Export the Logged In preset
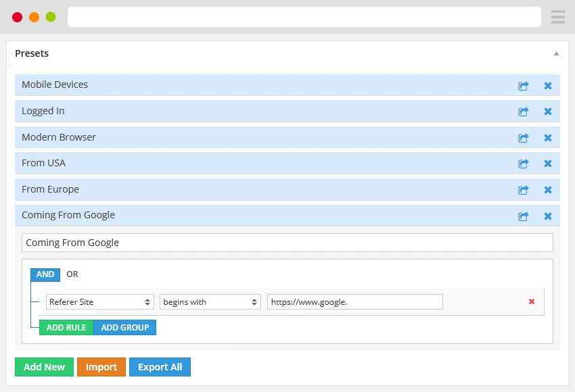This screenshot has height=392, width=575. tap(524, 112)
